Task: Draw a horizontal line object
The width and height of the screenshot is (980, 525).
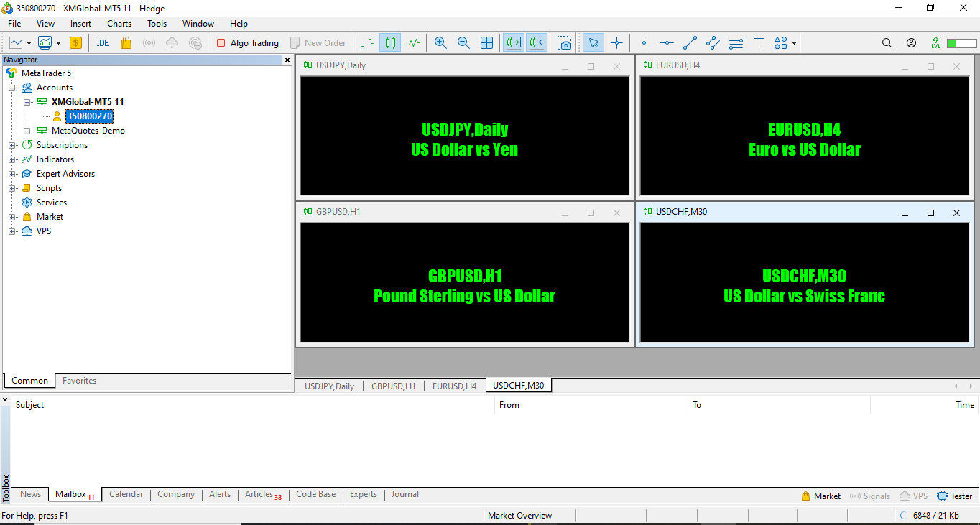Action: 667,43
